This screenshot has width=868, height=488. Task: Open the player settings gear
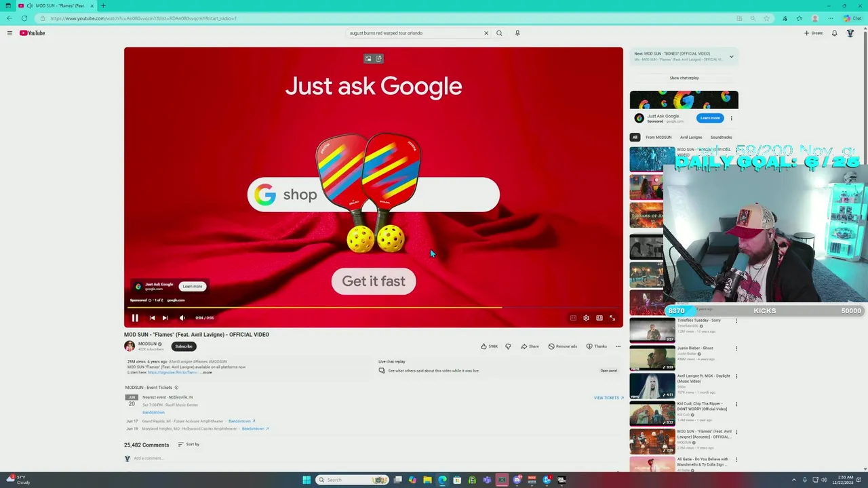point(586,318)
